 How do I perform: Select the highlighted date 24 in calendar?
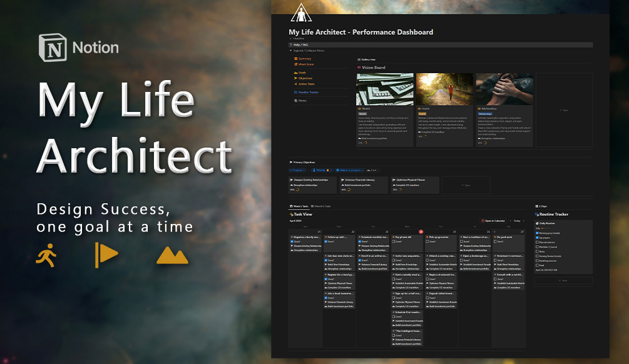click(421, 231)
